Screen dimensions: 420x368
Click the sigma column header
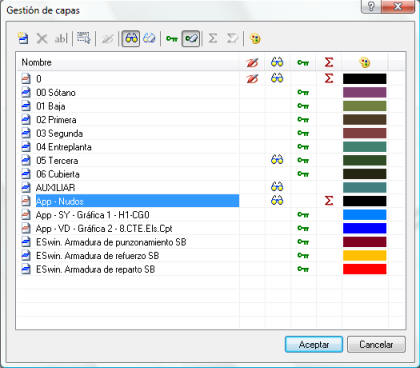pyautogui.click(x=329, y=62)
